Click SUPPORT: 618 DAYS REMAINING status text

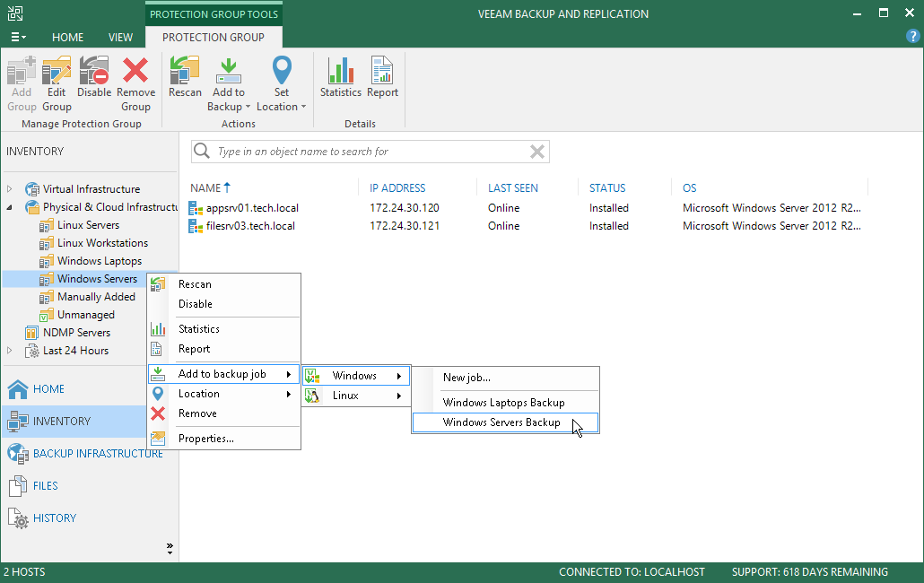[810, 572]
